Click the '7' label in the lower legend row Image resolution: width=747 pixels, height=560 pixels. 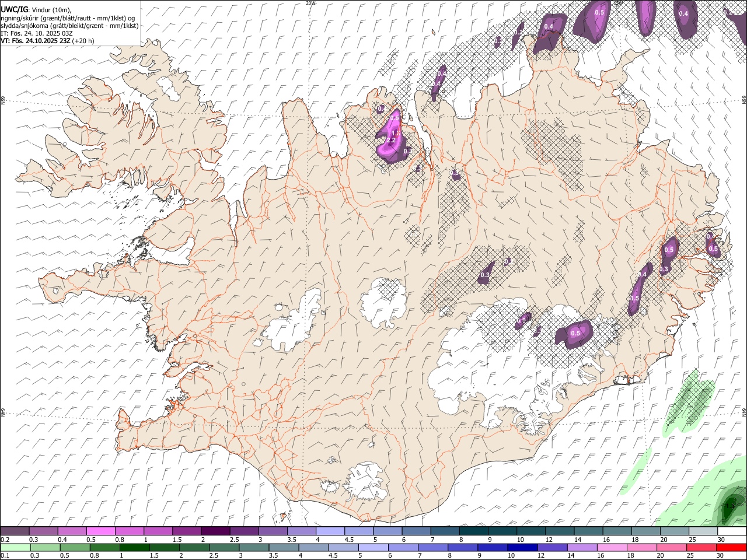coord(418,555)
